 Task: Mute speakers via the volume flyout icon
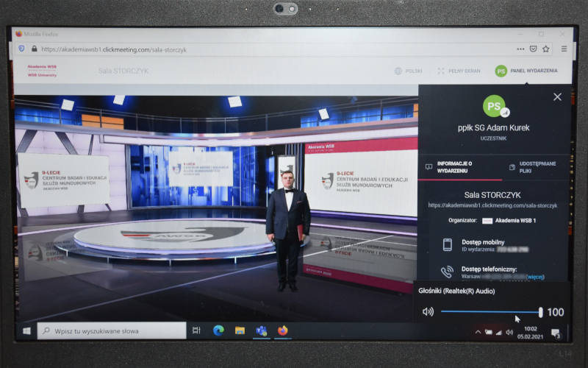(428, 312)
